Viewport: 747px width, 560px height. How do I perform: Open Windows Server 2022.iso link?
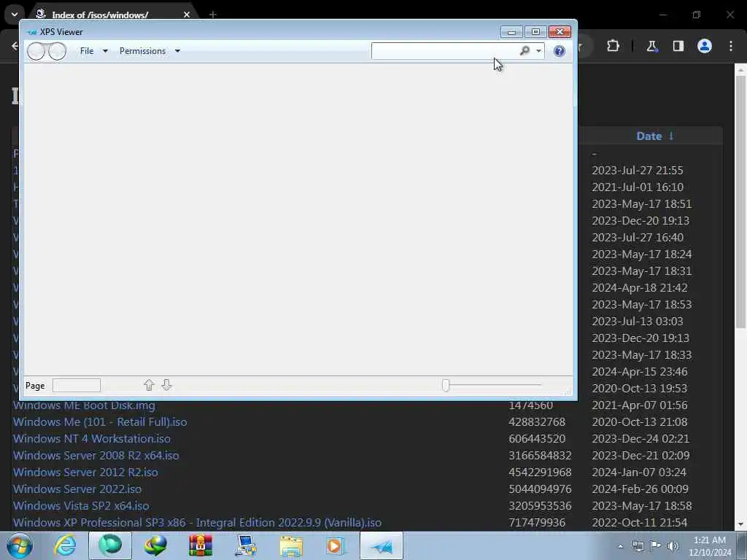77,489
